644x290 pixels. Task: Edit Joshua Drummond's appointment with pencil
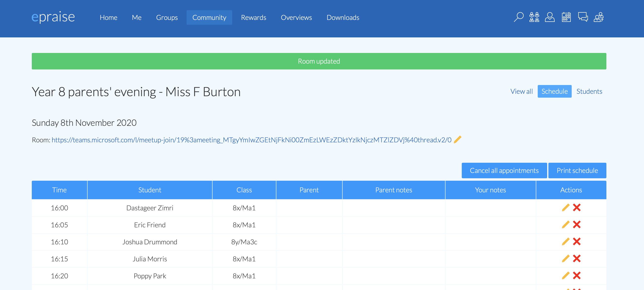(565, 241)
